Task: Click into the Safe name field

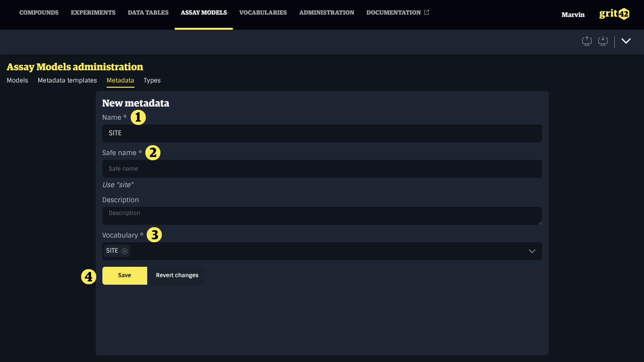Action: pyautogui.click(x=322, y=169)
